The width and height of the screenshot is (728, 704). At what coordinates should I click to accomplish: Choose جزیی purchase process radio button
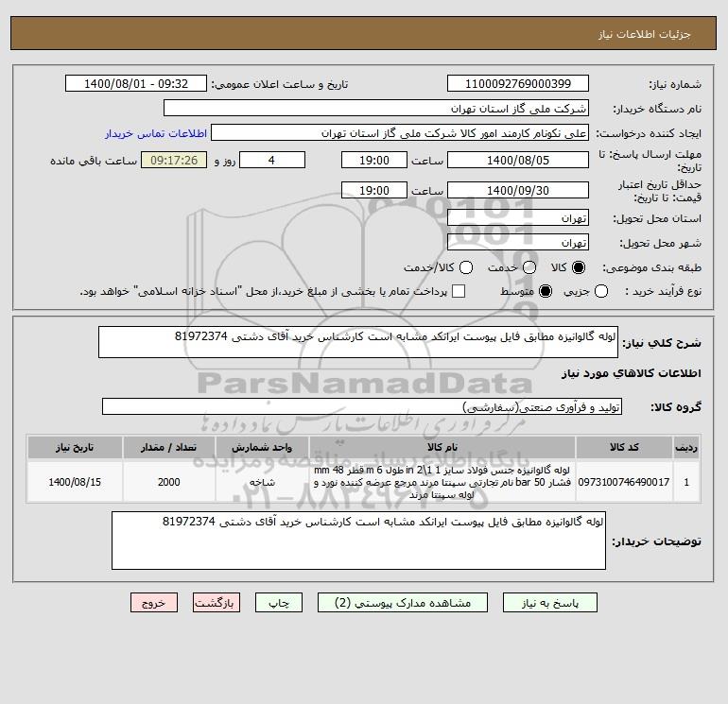pyautogui.click(x=601, y=291)
